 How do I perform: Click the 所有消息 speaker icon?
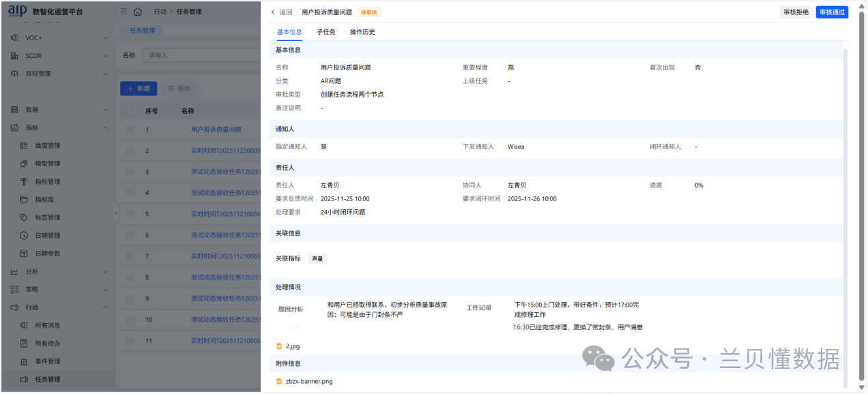click(x=23, y=325)
